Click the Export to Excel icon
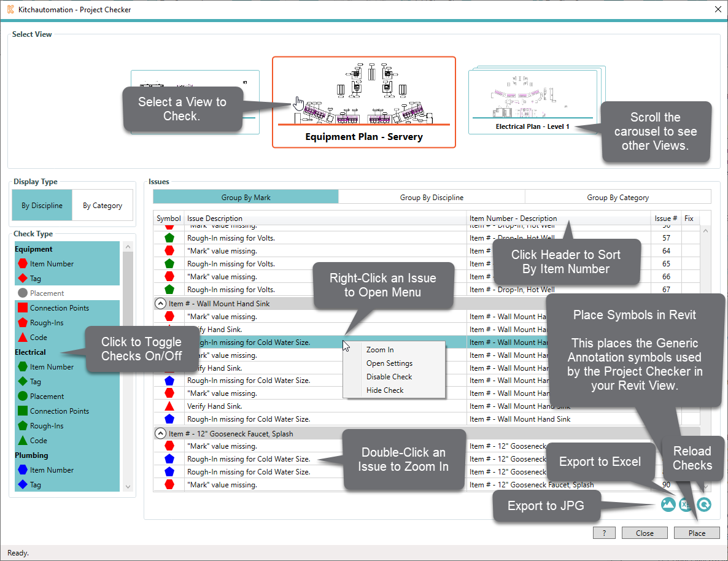This screenshot has height=561, width=728. point(685,505)
